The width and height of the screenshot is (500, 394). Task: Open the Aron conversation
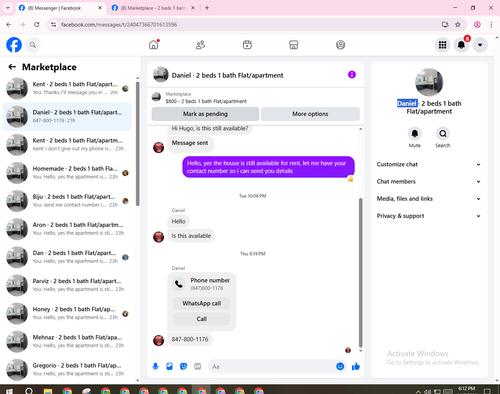click(x=67, y=229)
